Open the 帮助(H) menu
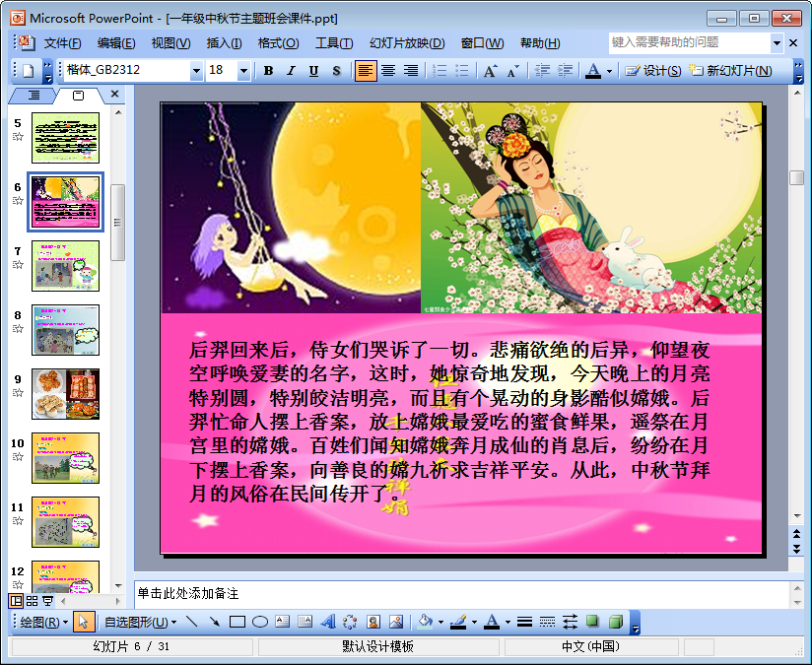812x665 pixels. tap(540, 43)
